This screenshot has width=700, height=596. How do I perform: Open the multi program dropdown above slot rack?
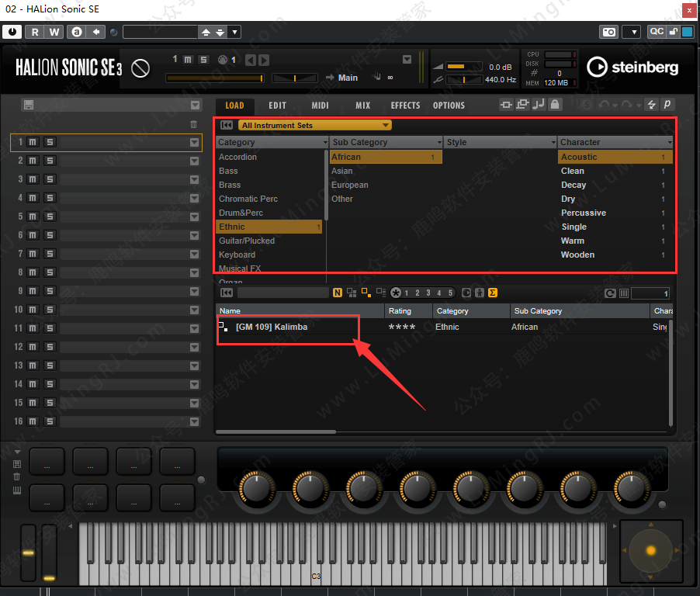tap(195, 106)
